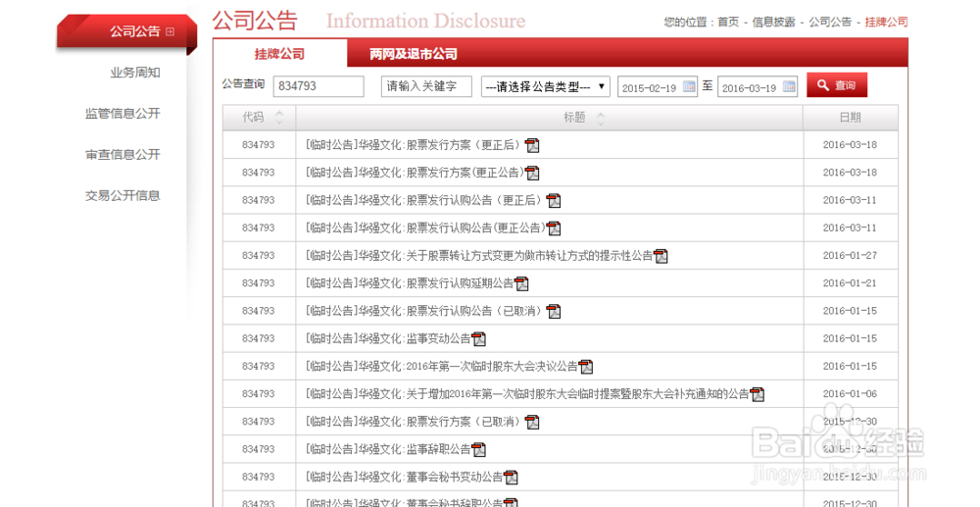Click date cell 2016-01-27
The width and height of the screenshot is (980, 507).
tap(850, 256)
